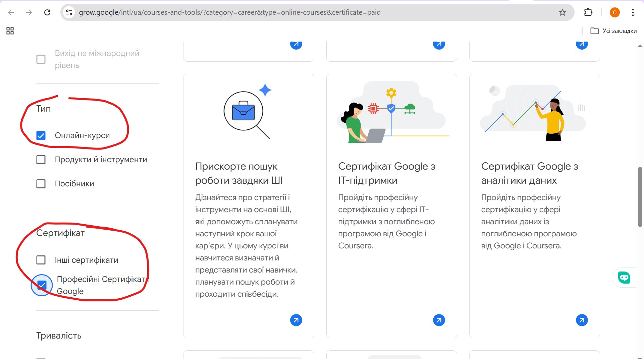Image resolution: width=644 pixels, height=359 pixels.
Task: Check the 'Інші сертифікати' checkbox
Action: pyautogui.click(x=41, y=260)
